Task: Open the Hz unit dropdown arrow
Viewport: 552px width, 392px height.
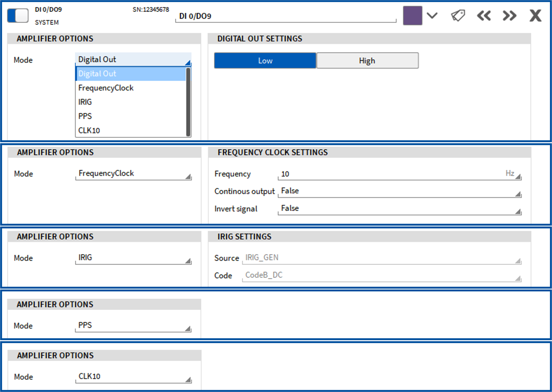Action: [x=518, y=176]
